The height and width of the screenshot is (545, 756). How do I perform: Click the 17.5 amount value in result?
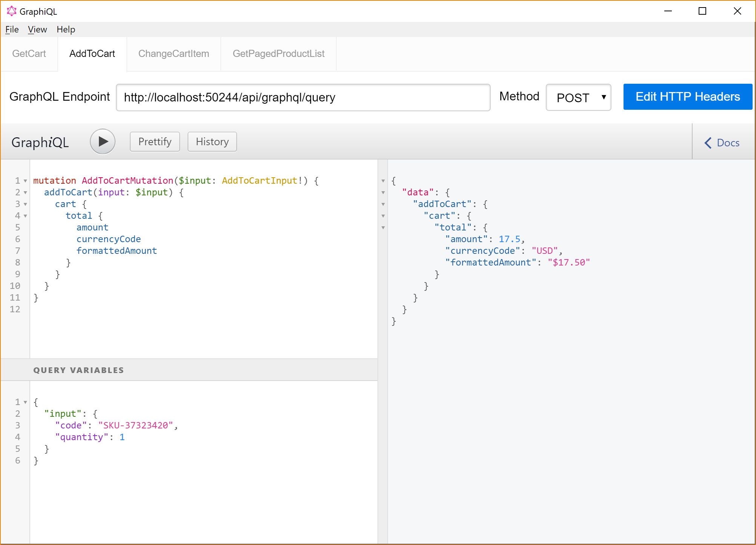pos(510,239)
